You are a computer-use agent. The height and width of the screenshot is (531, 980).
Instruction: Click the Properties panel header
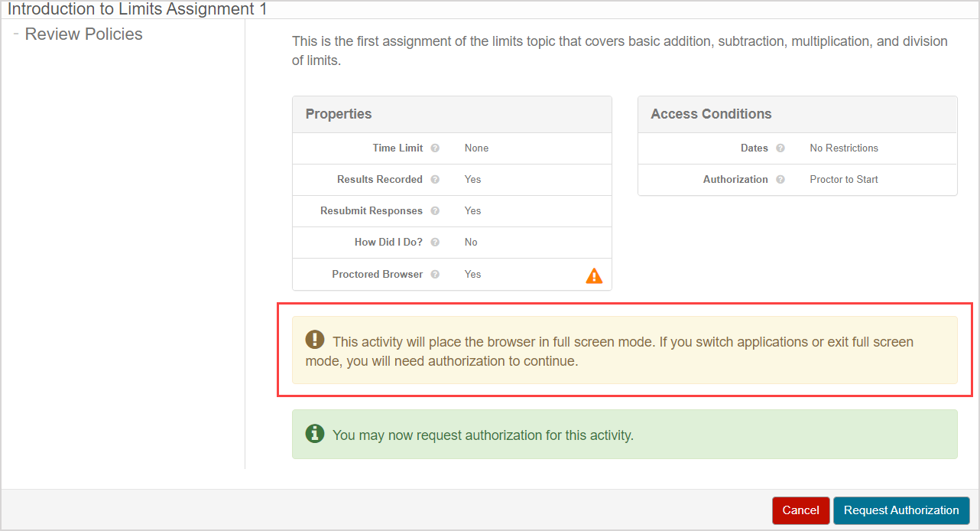[339, 114]
